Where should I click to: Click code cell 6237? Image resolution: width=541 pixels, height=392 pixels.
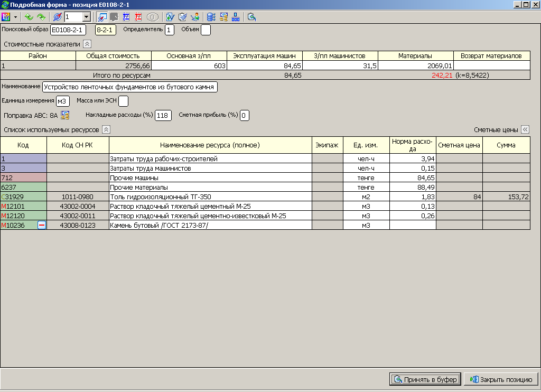click(x=23, y=188)
